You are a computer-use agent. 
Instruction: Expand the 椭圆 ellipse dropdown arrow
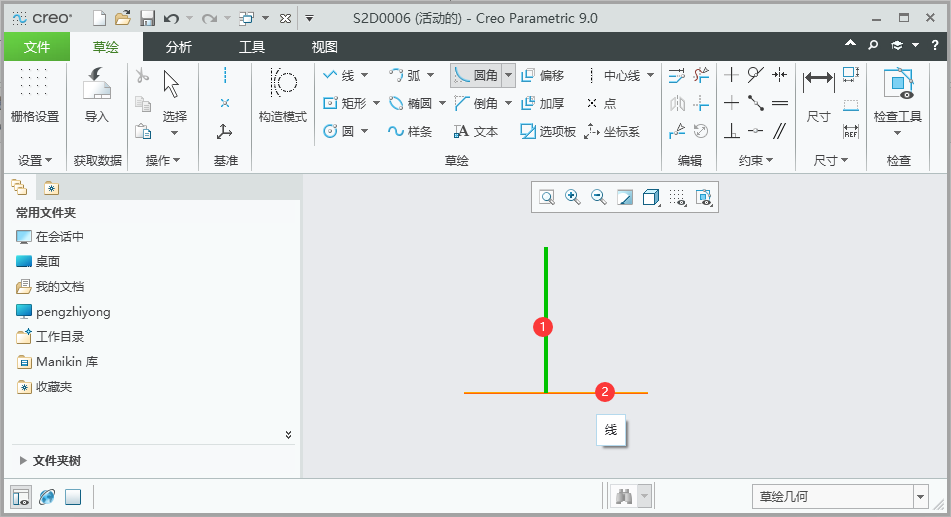[442, 103]
